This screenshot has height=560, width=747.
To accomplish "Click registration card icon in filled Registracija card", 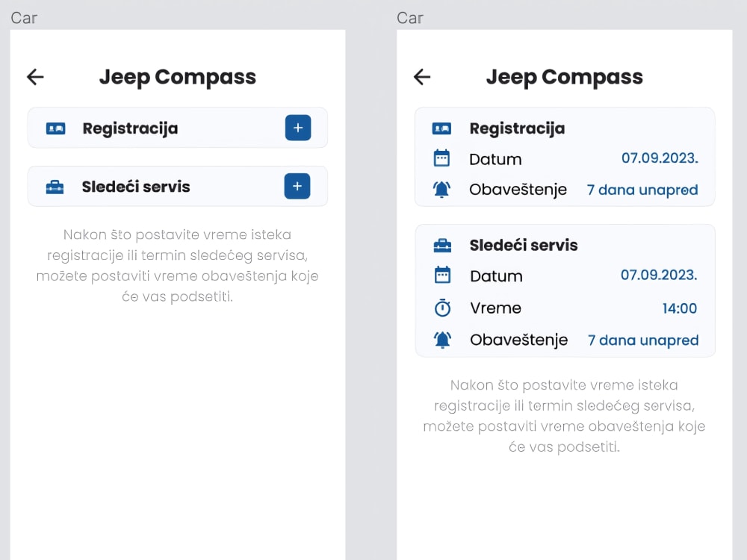I will (x=441, y=128).
